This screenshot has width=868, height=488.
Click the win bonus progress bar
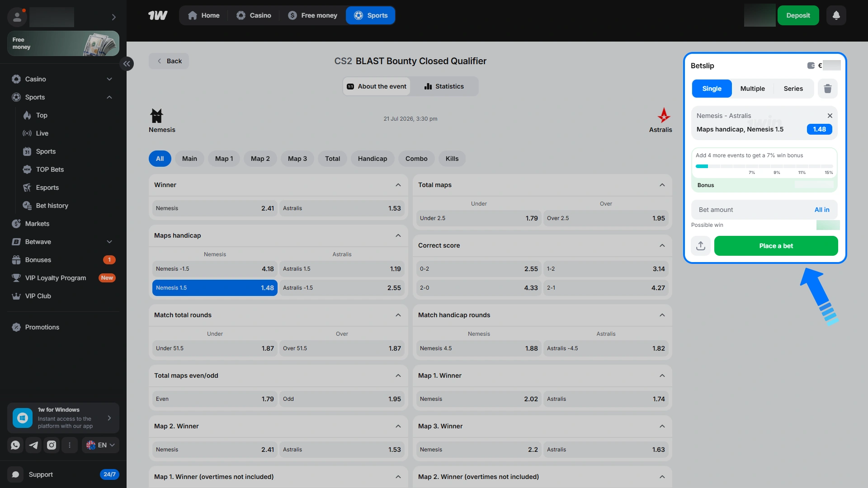click(x=764, y=166)
